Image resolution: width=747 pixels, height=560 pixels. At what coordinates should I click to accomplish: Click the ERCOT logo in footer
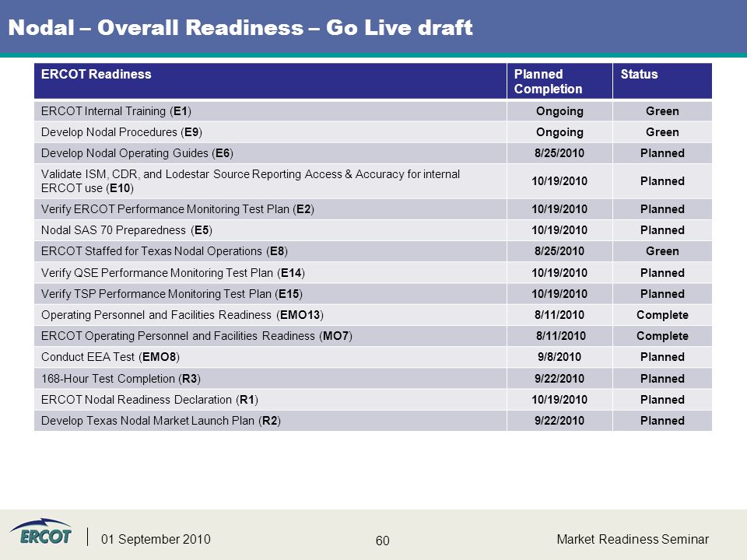[x=41, y=532]
